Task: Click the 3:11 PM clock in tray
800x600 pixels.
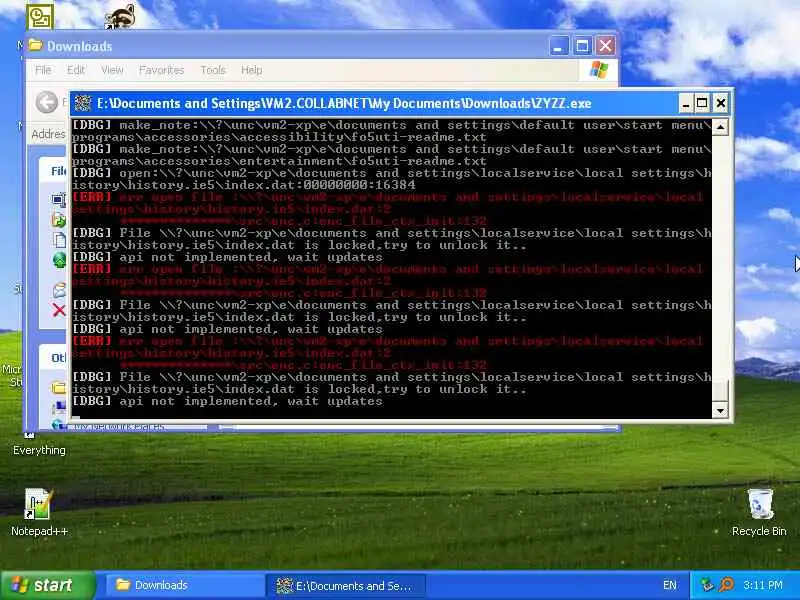Action: pos(763,585)
